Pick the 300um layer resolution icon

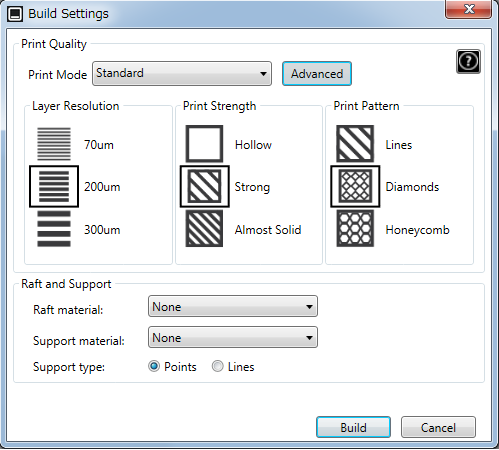pyautogui.click(x=54, y=229)
